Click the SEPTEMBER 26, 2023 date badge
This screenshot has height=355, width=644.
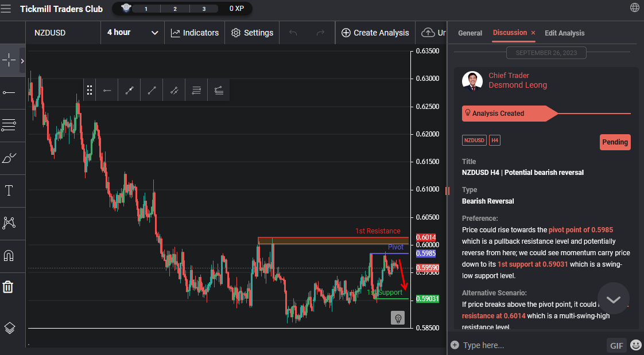click(x=546, y=53)
